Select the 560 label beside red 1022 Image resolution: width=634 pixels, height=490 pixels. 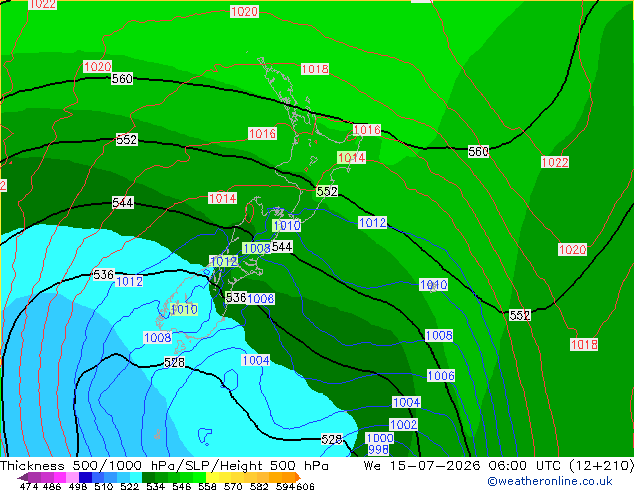[x=478, y=152]
